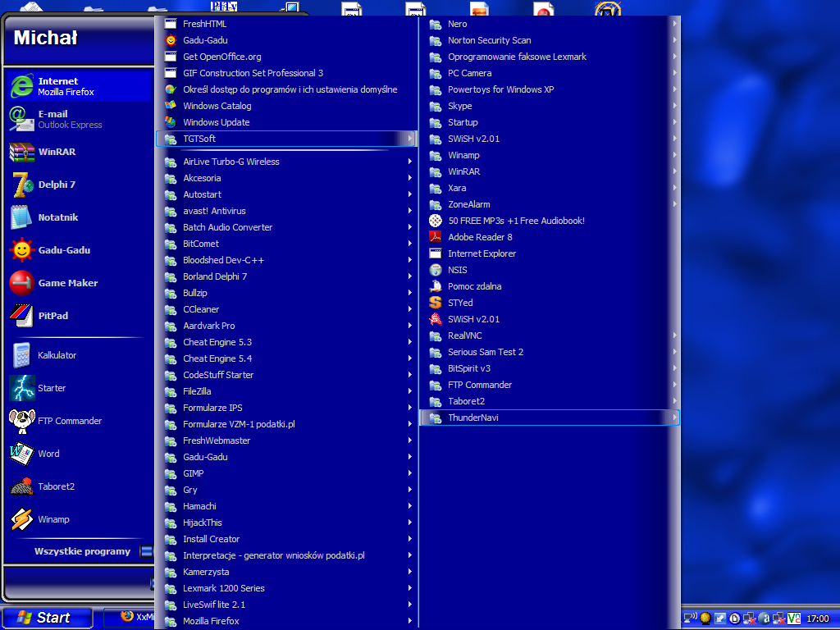Open the STYed program entry
This screenshot has width=840, height=630.
[460, 303]
